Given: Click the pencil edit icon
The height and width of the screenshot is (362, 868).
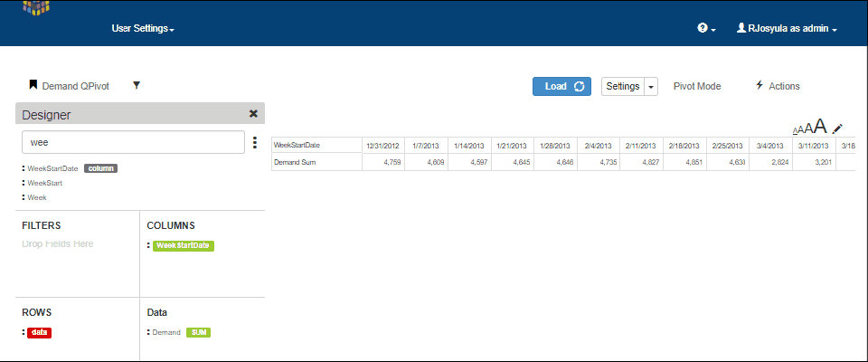Looking at the screenshot, I should click(837, 129).
